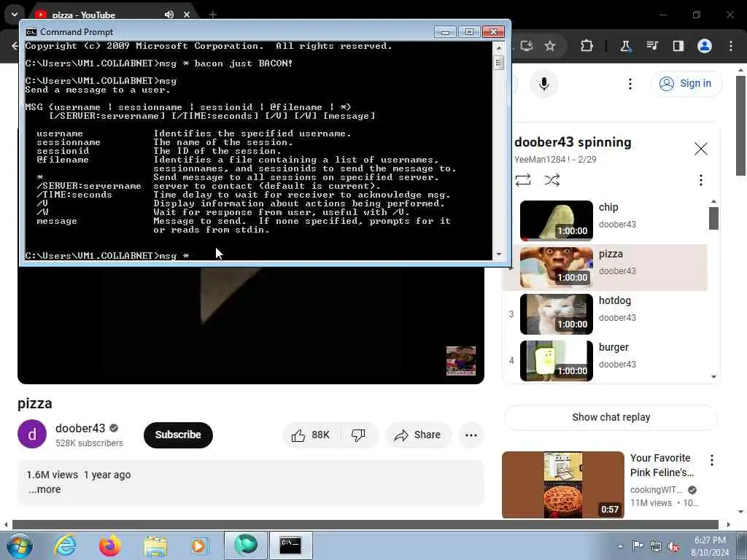The width and height of the screenshot is (747, 560).
Task: Open Chrome Labs flask icon
Action: (625, 46)
